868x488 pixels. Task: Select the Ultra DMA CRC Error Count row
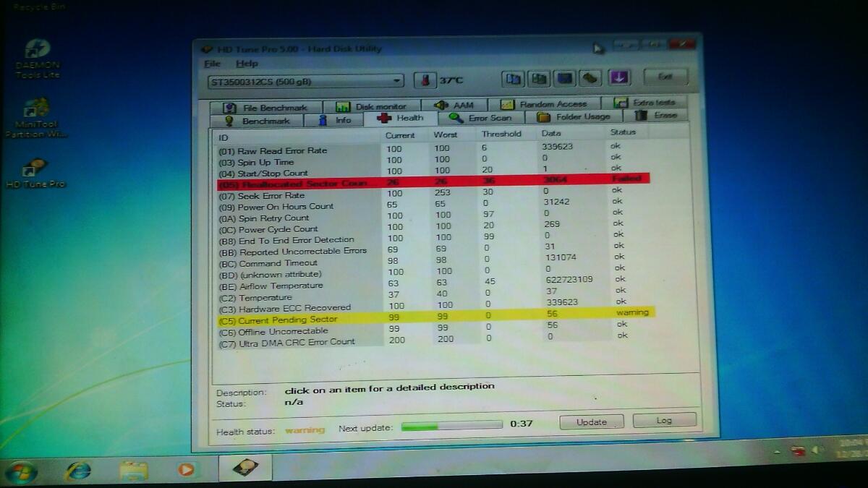click(x=433, y=340)
